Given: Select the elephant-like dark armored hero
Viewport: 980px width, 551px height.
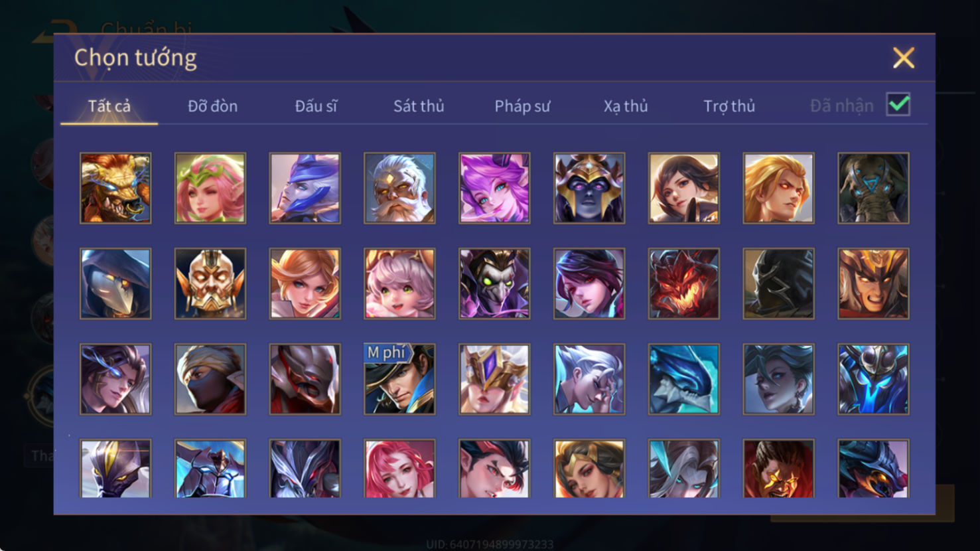Looking at the screenshot, I should (873, 188).
